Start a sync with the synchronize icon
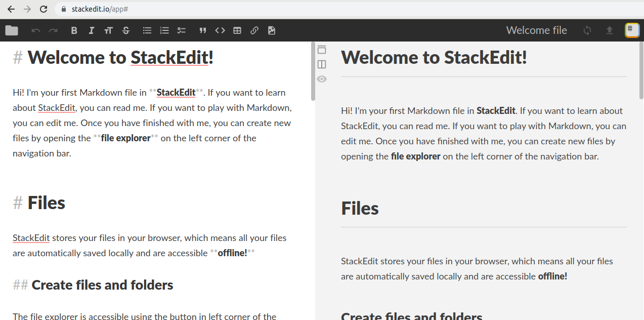The height and width of the screenshot is (320, 644). click(587, 30)
